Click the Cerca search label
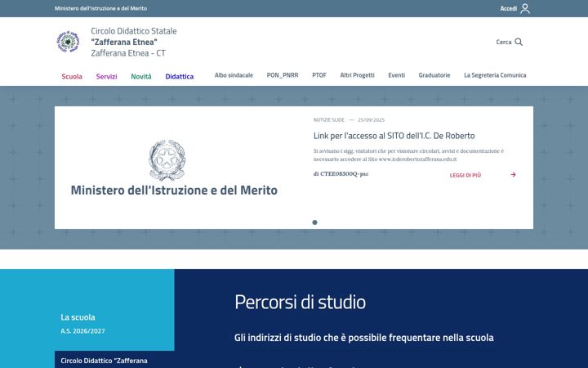Screen dimensions: 588x368 [x=504, y=42]
